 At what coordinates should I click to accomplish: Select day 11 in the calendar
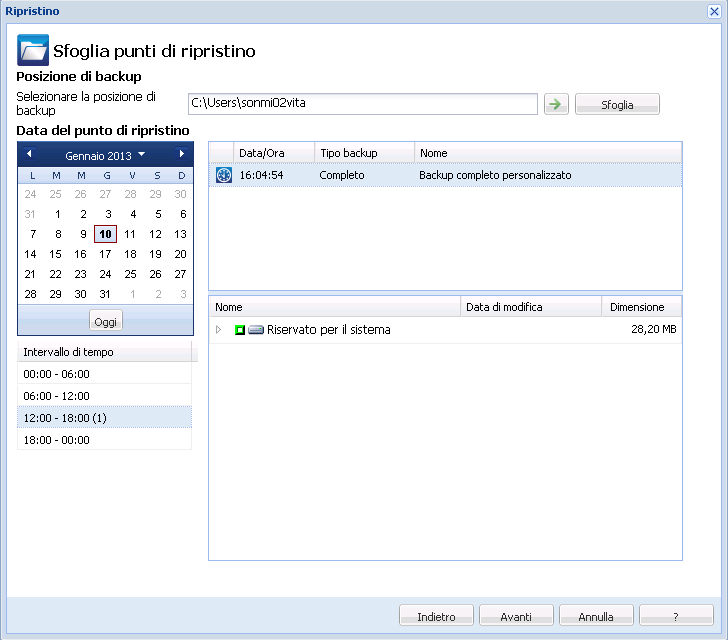pos(130,234)
